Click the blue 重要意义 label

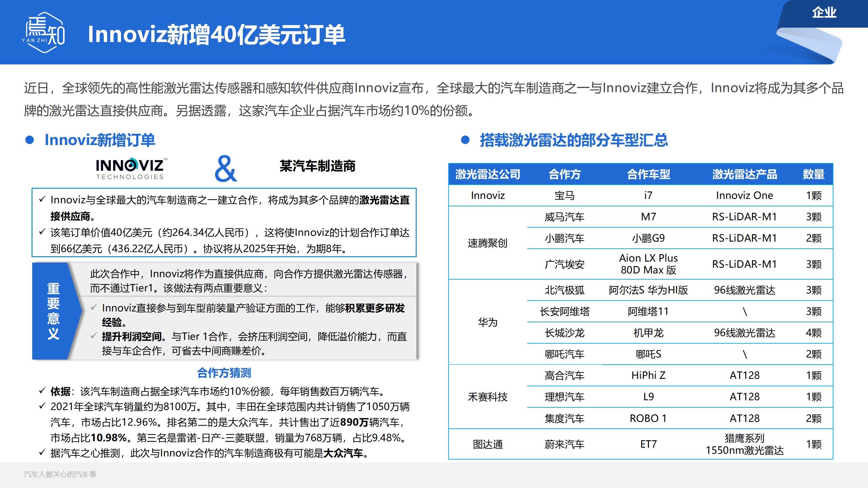(x=53, y=311)
